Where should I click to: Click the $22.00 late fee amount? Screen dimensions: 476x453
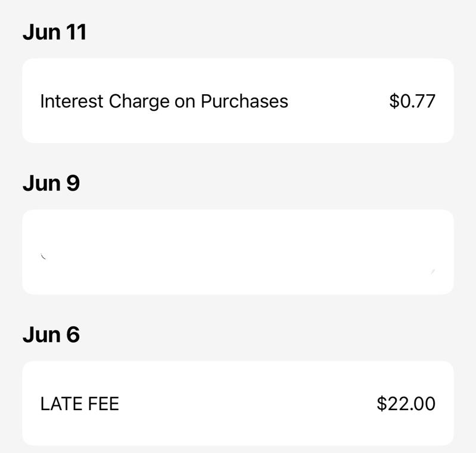[x=406, y=404]
